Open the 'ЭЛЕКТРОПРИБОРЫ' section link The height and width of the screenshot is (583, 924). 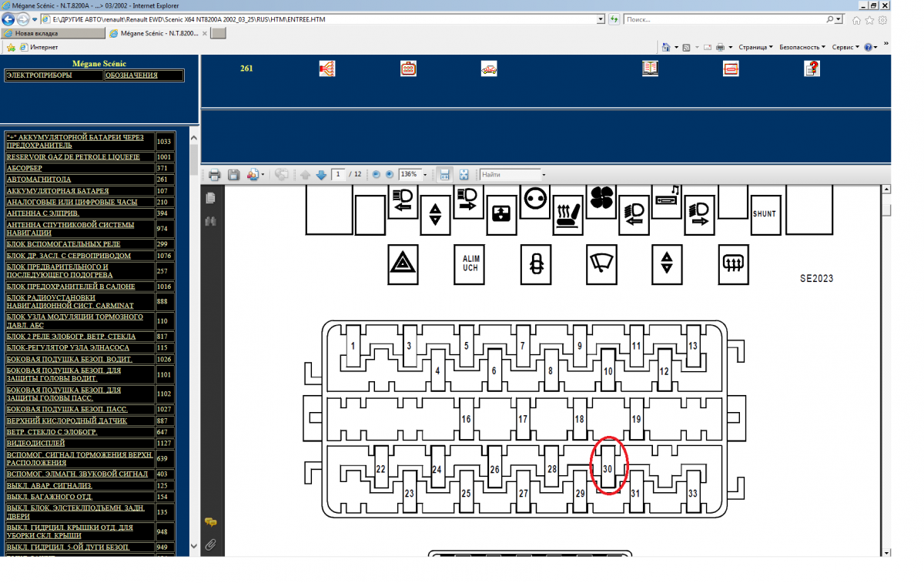point(39,75)
